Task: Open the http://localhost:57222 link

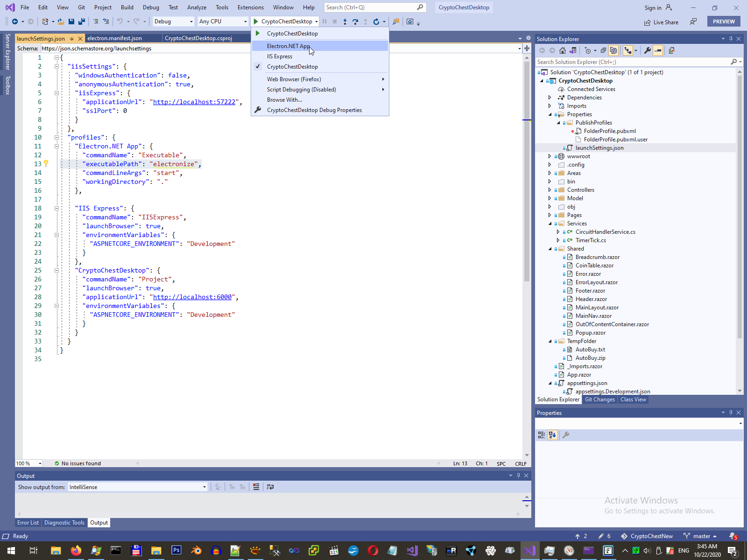Action: pyautogui.click(x=194, y=102)
